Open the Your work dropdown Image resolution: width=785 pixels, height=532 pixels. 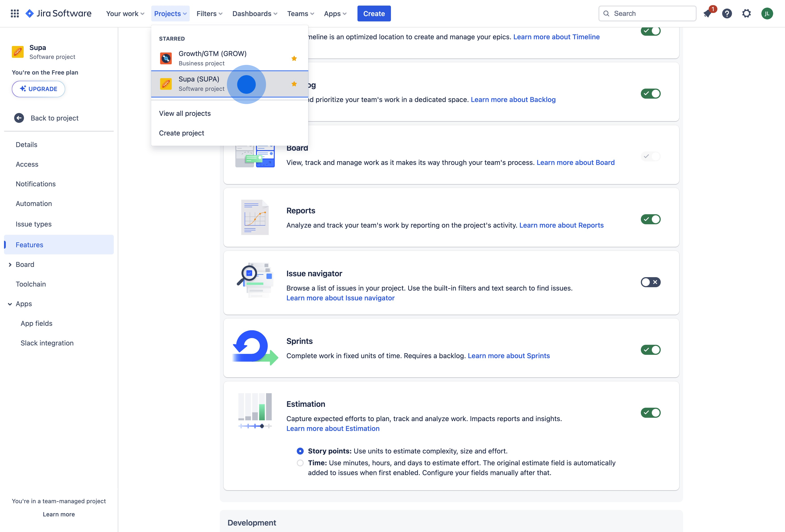tap(125, 14)
